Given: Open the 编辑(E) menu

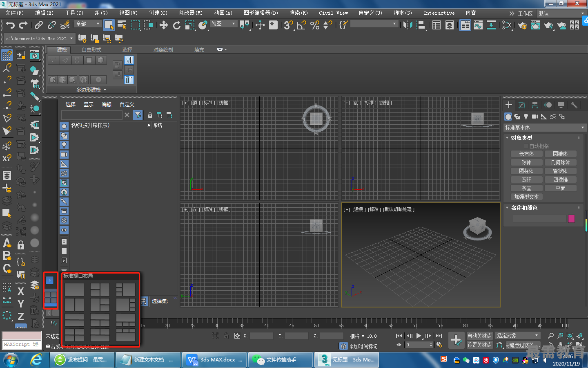Looking at the screenshot, I should tap(44, 13).
